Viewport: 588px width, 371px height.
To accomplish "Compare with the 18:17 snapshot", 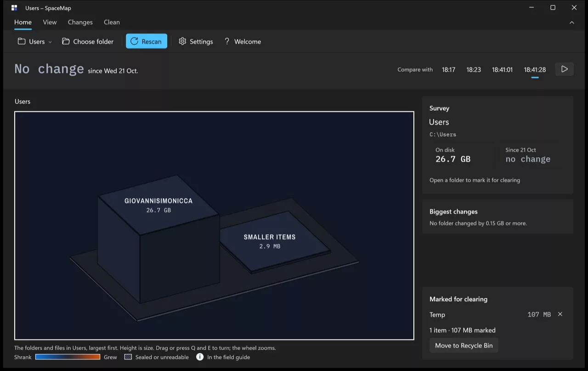I will (448, 69).
